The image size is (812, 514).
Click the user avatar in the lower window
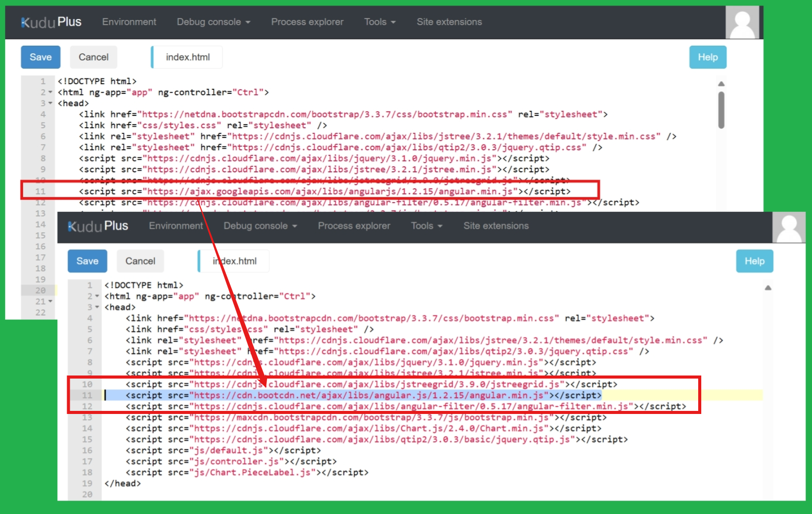click(x=788, y=227)
